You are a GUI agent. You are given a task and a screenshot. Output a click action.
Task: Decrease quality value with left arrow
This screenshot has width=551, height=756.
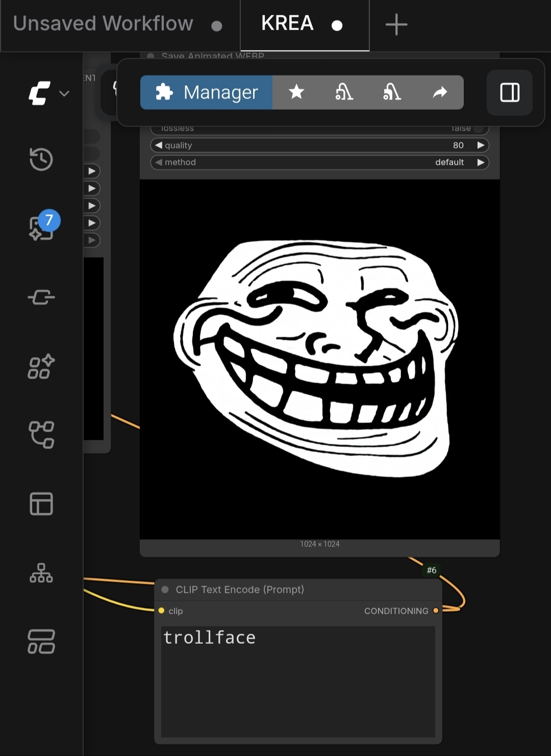[159, 145]
